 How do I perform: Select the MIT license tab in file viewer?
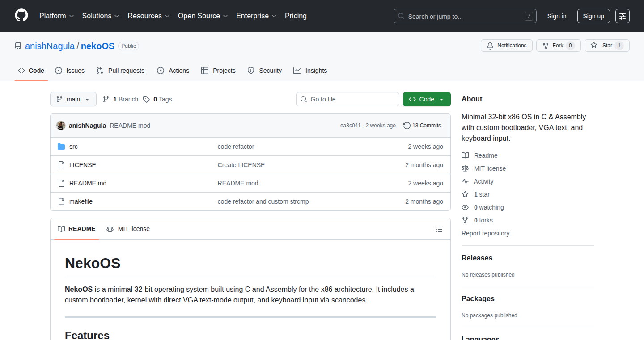click(x=128, y=229)
